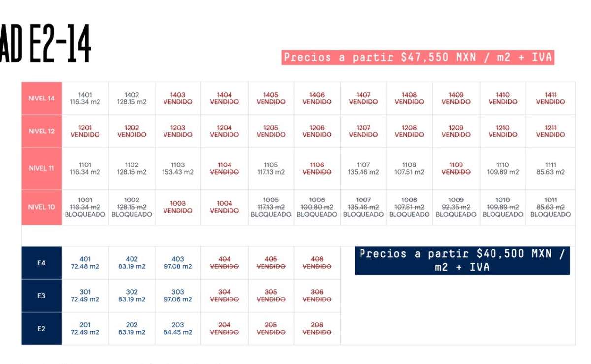
Task: Click unit 1107 with 135.46 m2
Action: click(x=363, y=168)
